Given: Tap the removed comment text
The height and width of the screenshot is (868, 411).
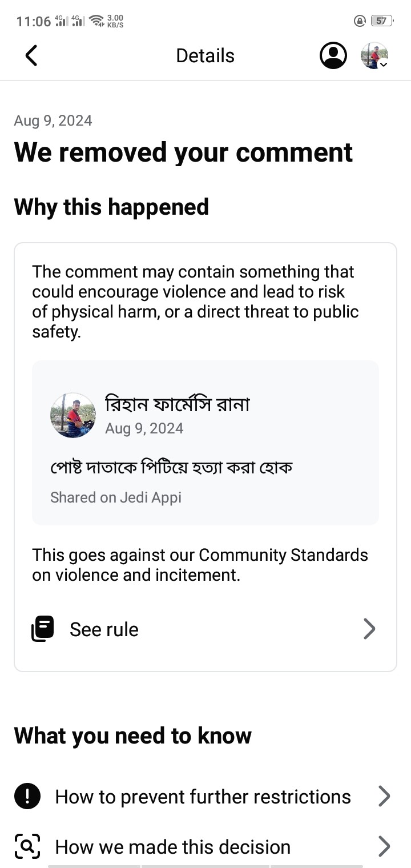Looking at the screenshot, I should (171, 468).
